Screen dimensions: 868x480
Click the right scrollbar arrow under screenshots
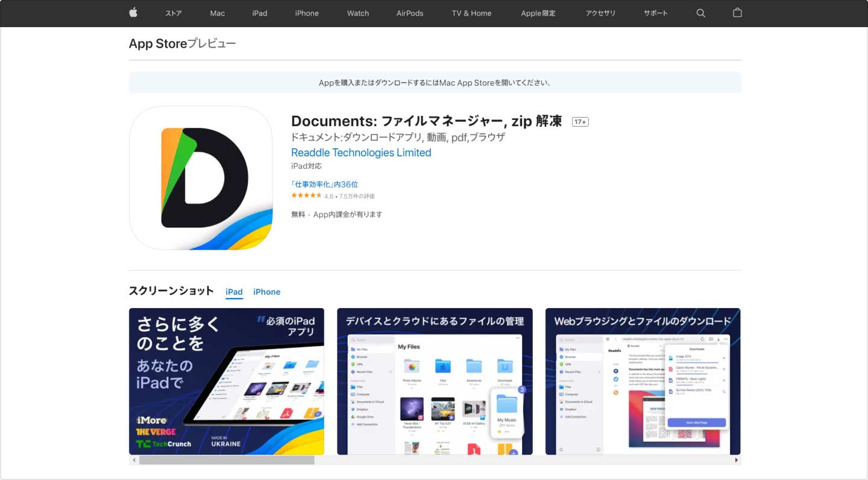pos(736,460)
